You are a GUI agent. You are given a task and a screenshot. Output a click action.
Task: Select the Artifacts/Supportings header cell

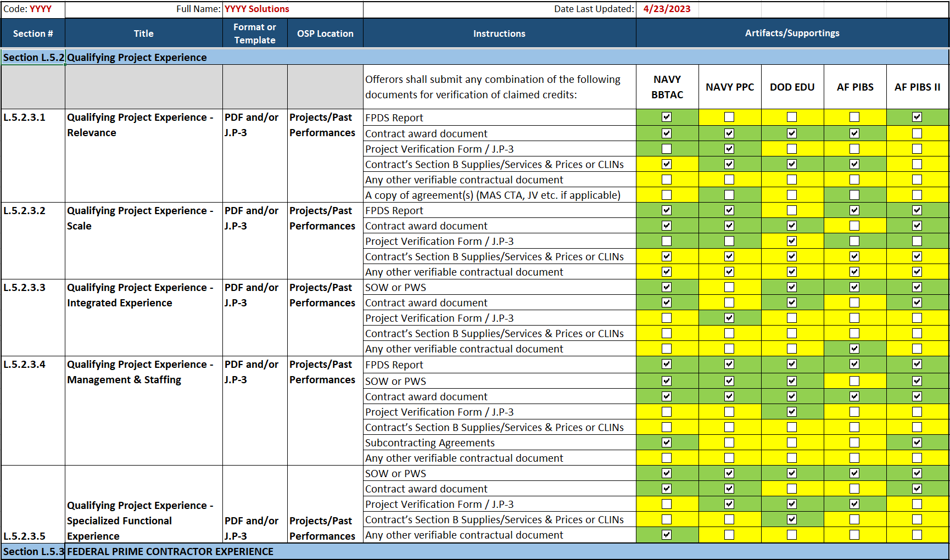coord(792,33)
